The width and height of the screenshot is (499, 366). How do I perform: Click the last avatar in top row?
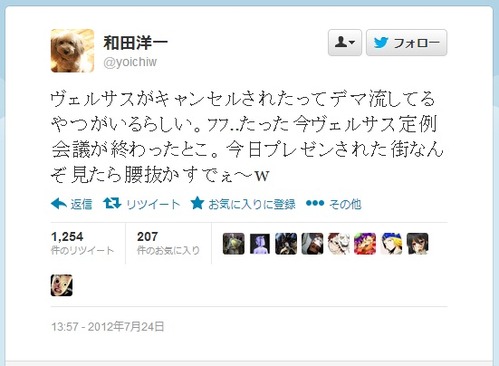[x=418, y=244]
